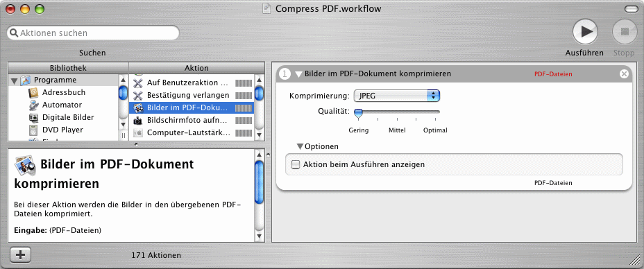Enable Aktion beim Ausführen anzeigen checkbox
This screenshot has width=644, height=269.
pyautogui.click(x=295, y=164)
